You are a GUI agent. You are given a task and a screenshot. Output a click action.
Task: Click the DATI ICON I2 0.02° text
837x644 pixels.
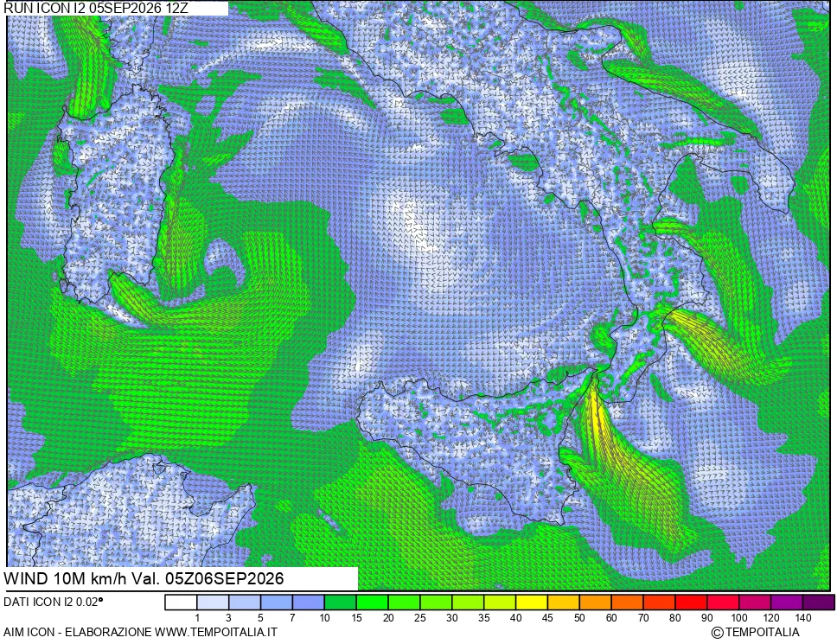tap(54, 602)
